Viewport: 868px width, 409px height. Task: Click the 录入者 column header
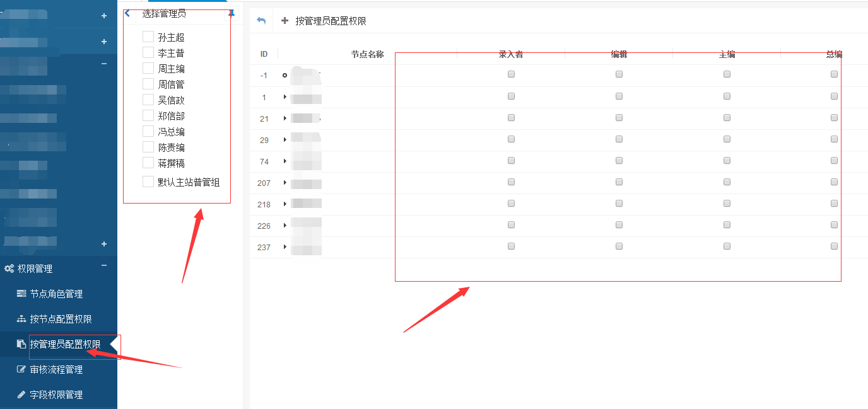pos(511,54)
